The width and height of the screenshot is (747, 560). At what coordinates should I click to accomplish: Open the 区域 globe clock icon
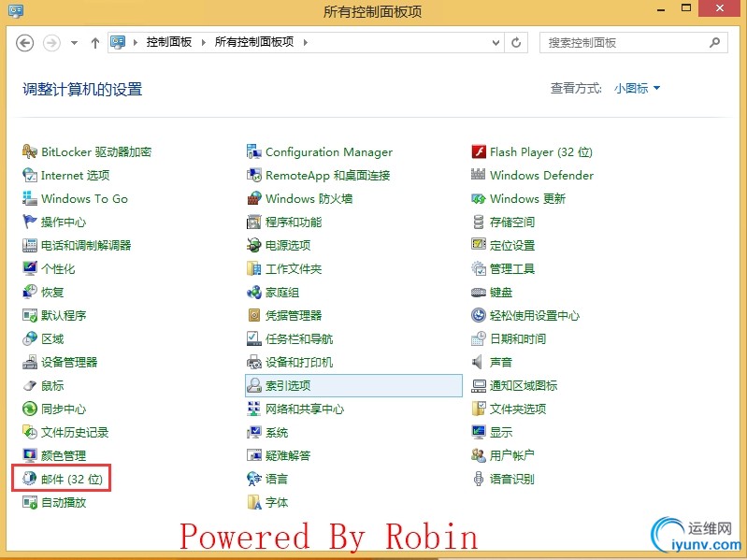click(30, 338)
